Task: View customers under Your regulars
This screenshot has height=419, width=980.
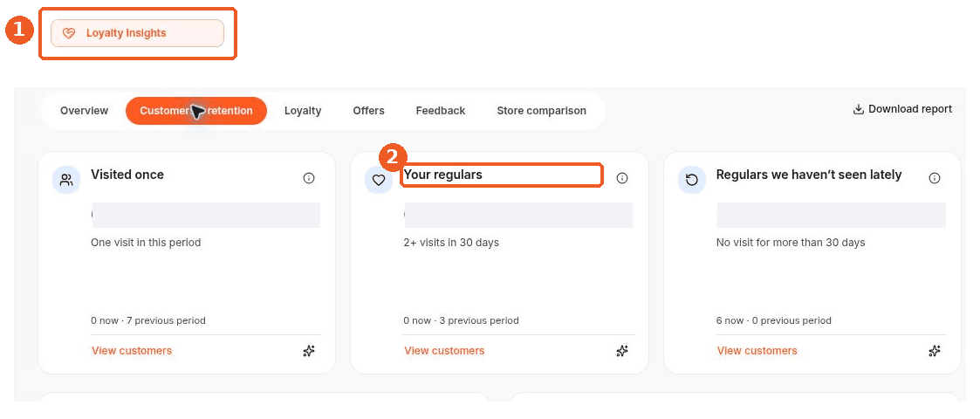Action: 444,351
